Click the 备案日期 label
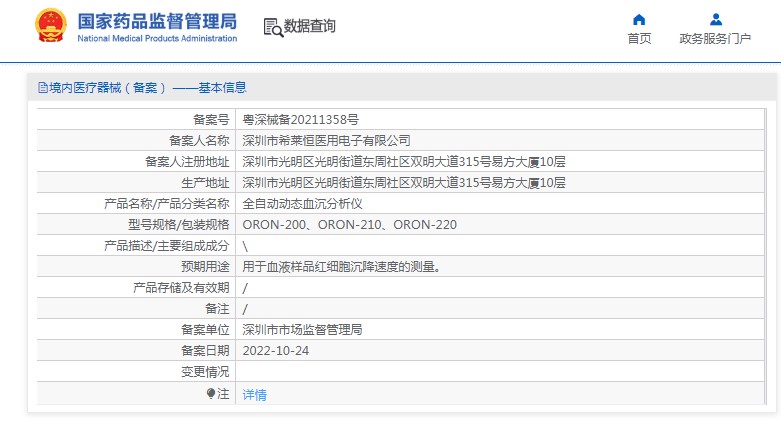Viewport: 781px width, 423px height. coord(205,351)
